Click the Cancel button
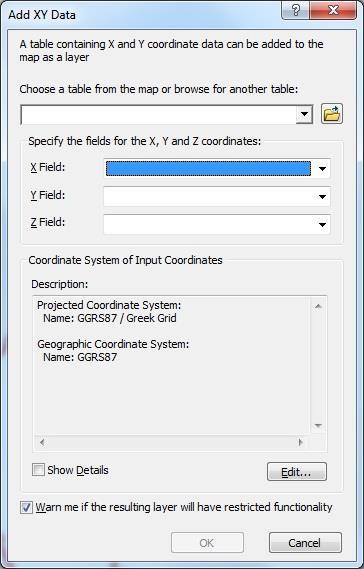 [x=305, y=543]
